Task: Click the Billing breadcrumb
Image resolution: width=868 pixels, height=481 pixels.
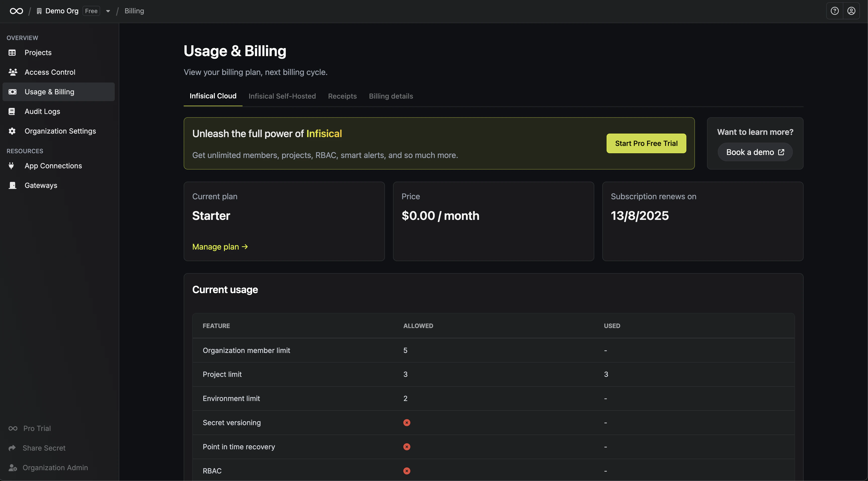Action: point(134,11)
